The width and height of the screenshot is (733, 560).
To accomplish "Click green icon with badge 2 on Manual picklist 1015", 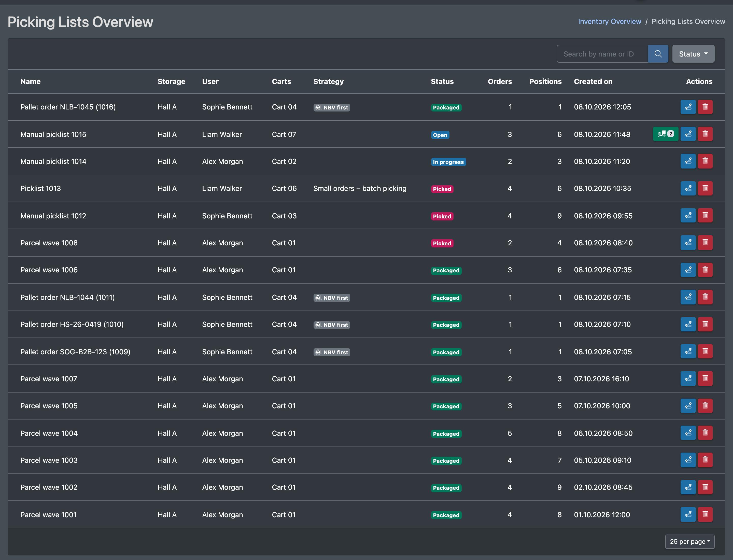I will click(x=665, y=134).
